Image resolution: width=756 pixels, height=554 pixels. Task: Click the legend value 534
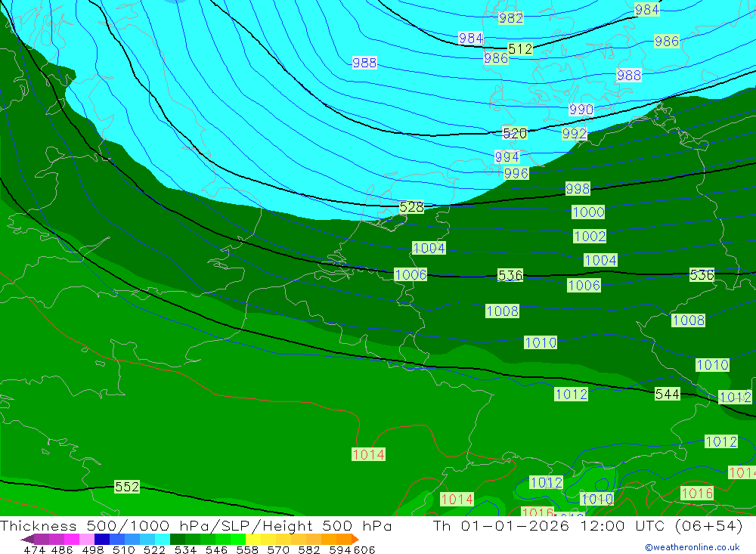point(186,549)
